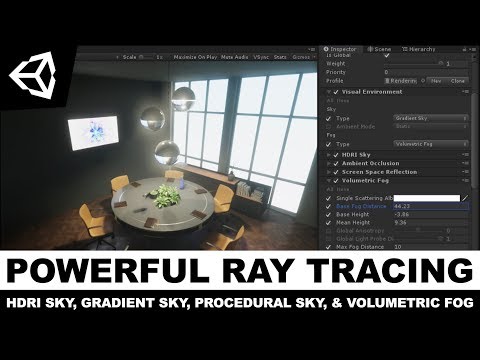This screenshot has width=480, height=360.
Task: Adjust the Global Anisotropy slider
Action: tap(418, 230)
